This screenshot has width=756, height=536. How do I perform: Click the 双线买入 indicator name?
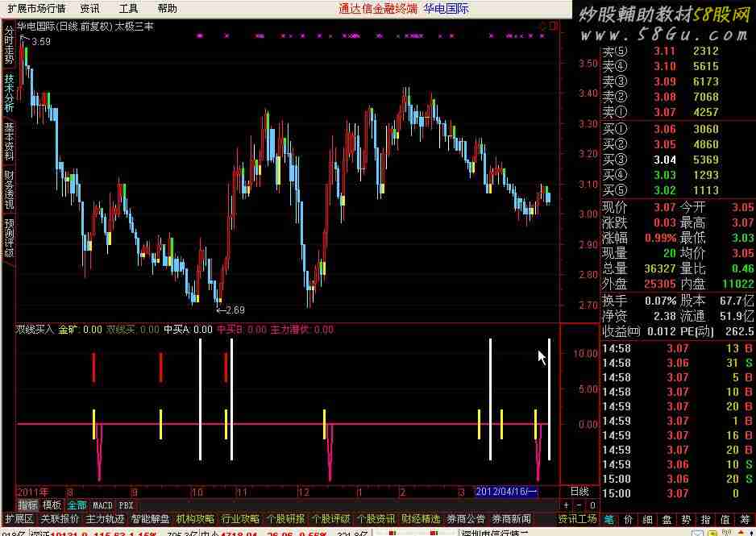(x=35, y=330)
